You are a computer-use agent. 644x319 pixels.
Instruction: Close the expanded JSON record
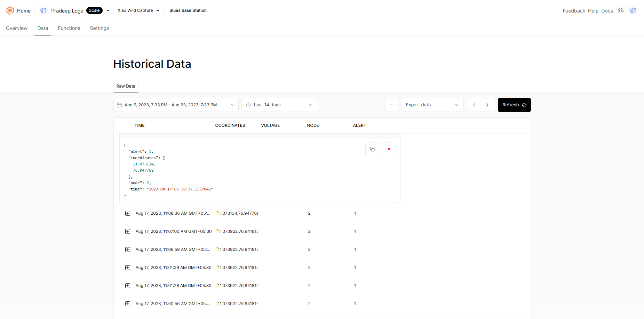(x=389, y=149)
